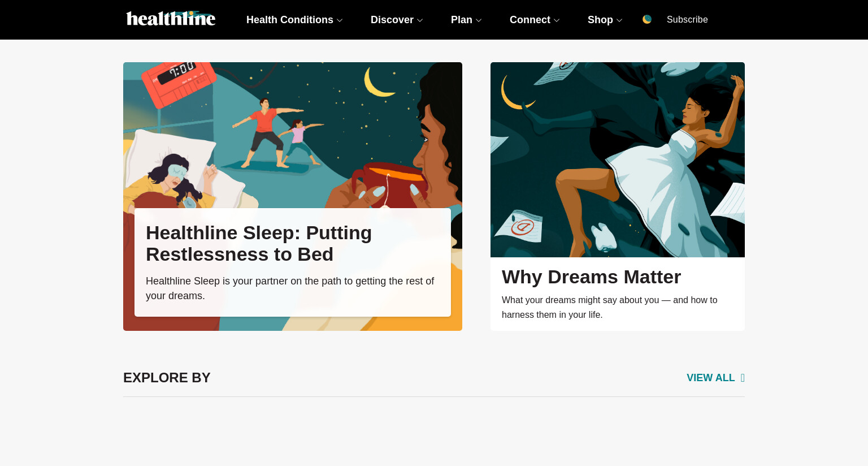Go to the Healthline logo homepage
This screenshot has width=868, height=466.
[x=171, y=19]
